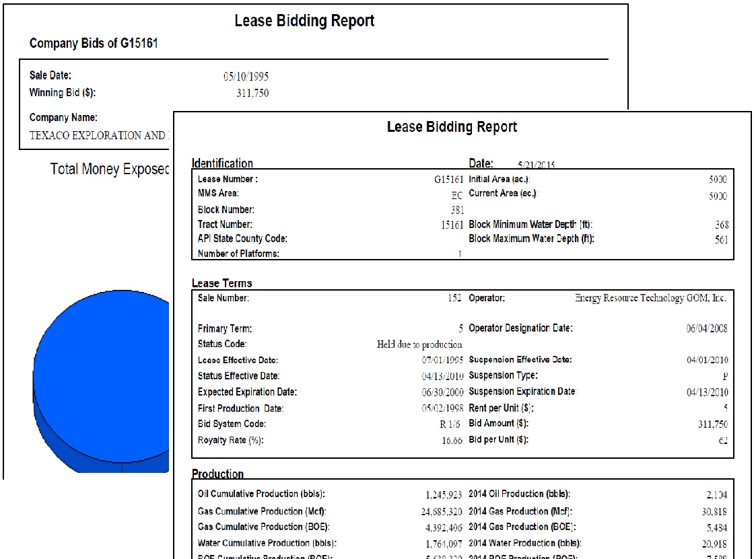Viewport: 756px width, 559px height.
Task: Click the 'Lease Bidding Report' title above Identification
Action: click(x=452, y=126)
